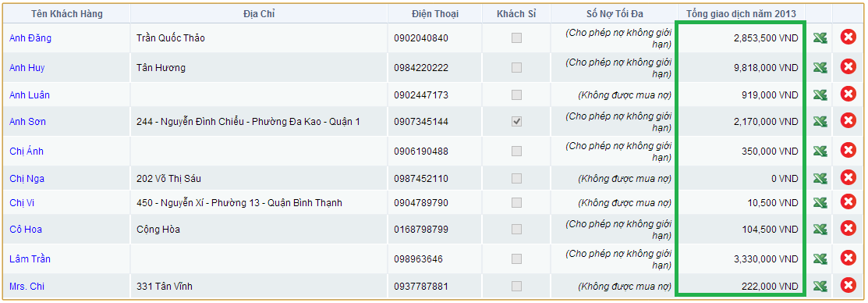
Task: Click the Số Nợ Tối Đa header
Action: [x=614, y=14]
